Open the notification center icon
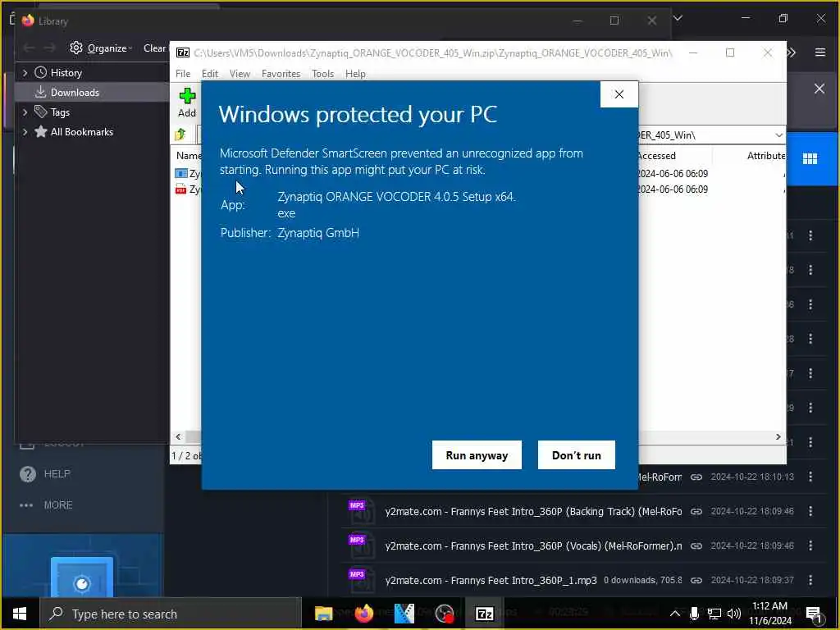The image size is (840, 630). click(x=814, y=614)
